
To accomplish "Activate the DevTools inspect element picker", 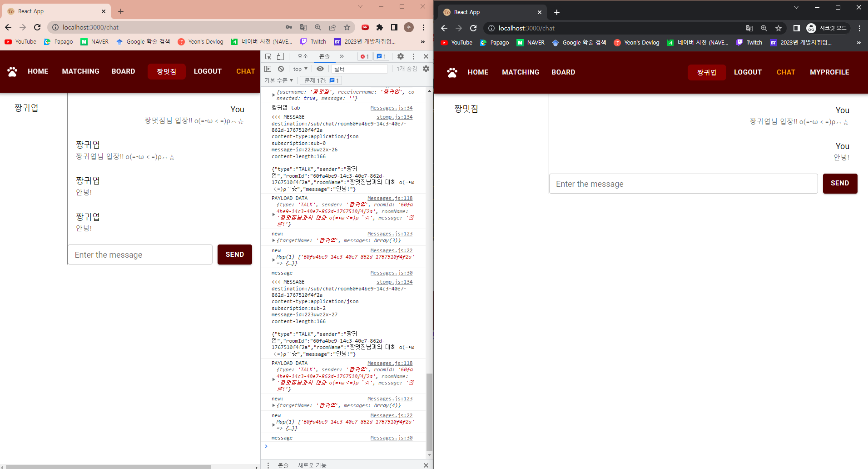I will coord(268,56).
